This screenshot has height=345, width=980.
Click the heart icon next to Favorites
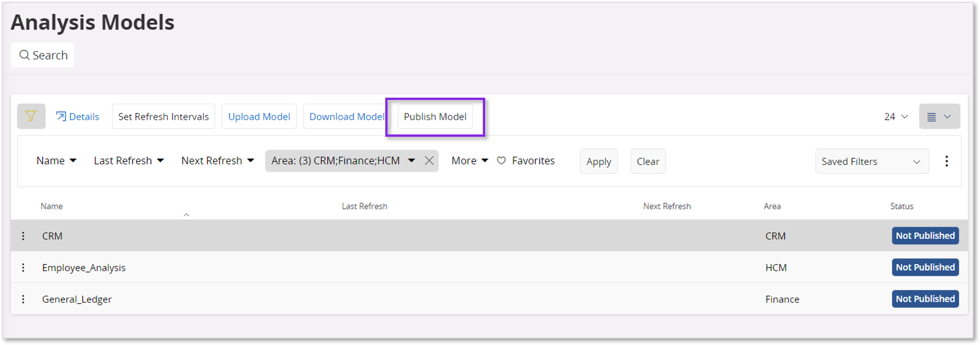click(x=501, y=161)
